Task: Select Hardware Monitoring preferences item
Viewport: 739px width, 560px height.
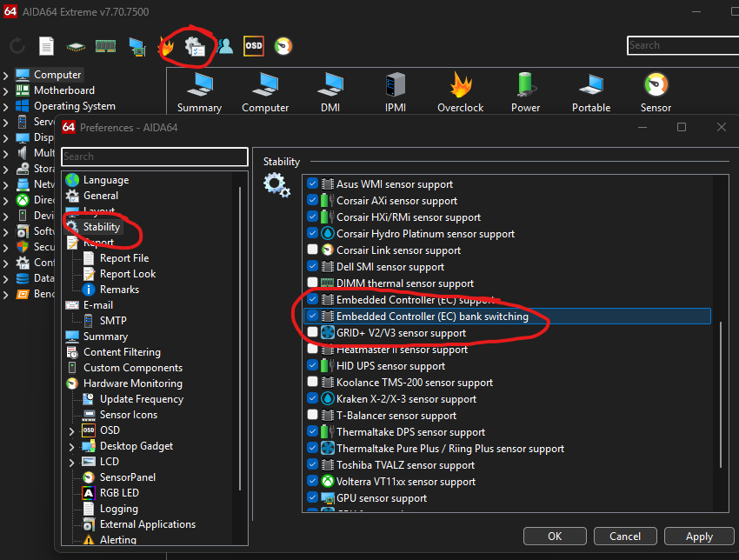Action: pyautogui.click(x=133, y=383)
